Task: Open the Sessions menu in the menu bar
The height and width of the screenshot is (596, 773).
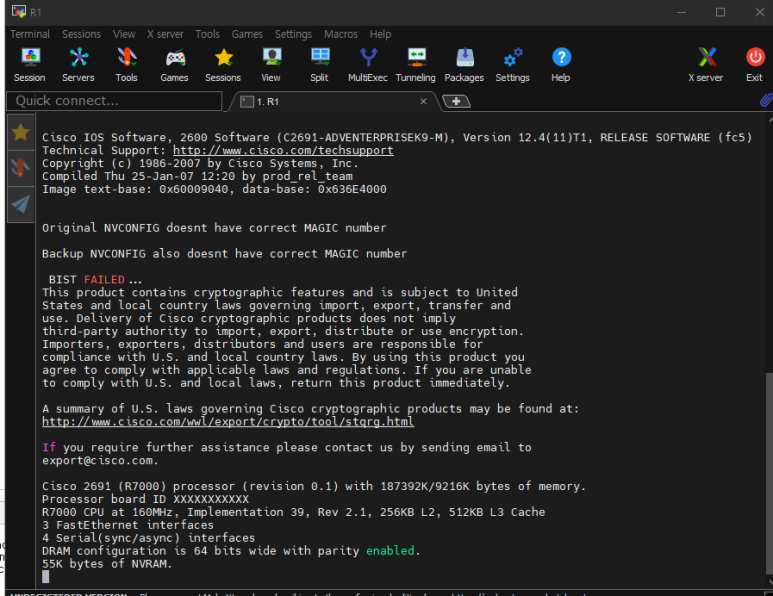Action: [81, 34]
